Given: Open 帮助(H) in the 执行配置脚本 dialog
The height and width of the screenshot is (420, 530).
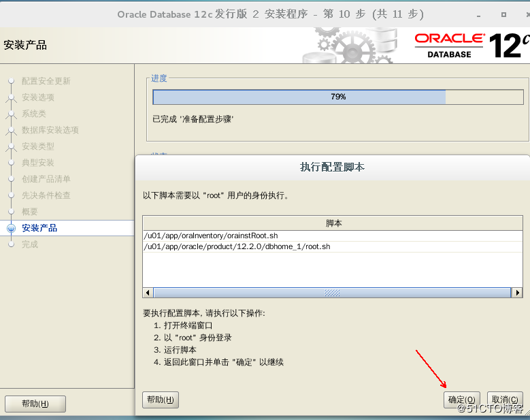Looking at the screenshot, I should (161, 400).
